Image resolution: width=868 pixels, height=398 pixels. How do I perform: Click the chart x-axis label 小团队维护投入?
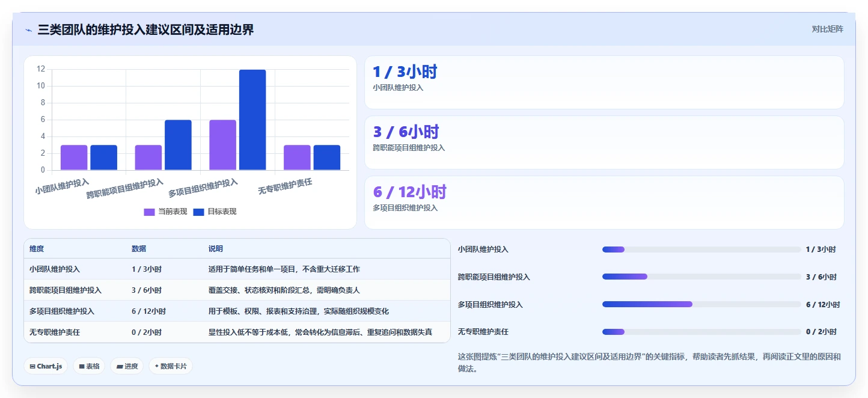tap(62, 186)
